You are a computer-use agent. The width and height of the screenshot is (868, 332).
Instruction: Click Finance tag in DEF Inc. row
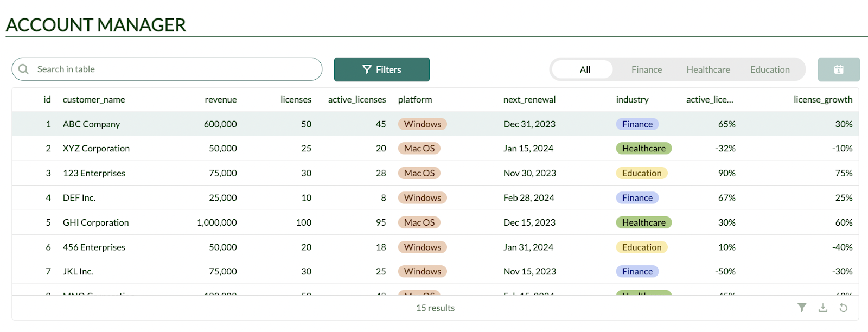(637, 198)
